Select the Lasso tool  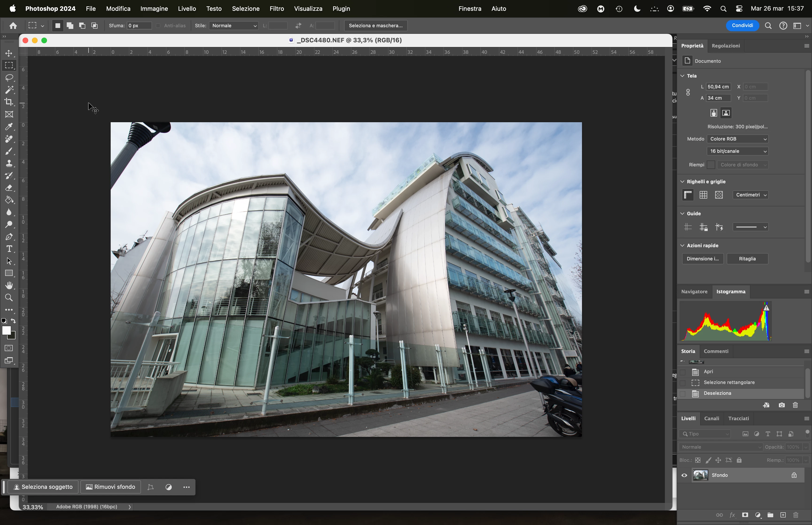pyautogui.click(x=9, y=78)
